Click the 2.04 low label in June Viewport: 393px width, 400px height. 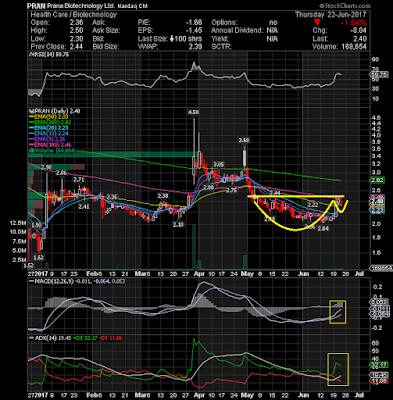323,228
